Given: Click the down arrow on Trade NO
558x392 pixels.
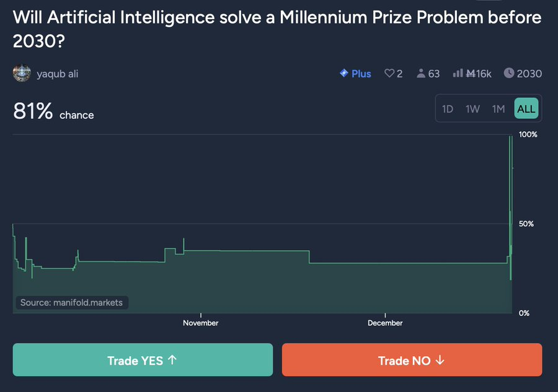Looking at the screenshot, I should (440, 360).
